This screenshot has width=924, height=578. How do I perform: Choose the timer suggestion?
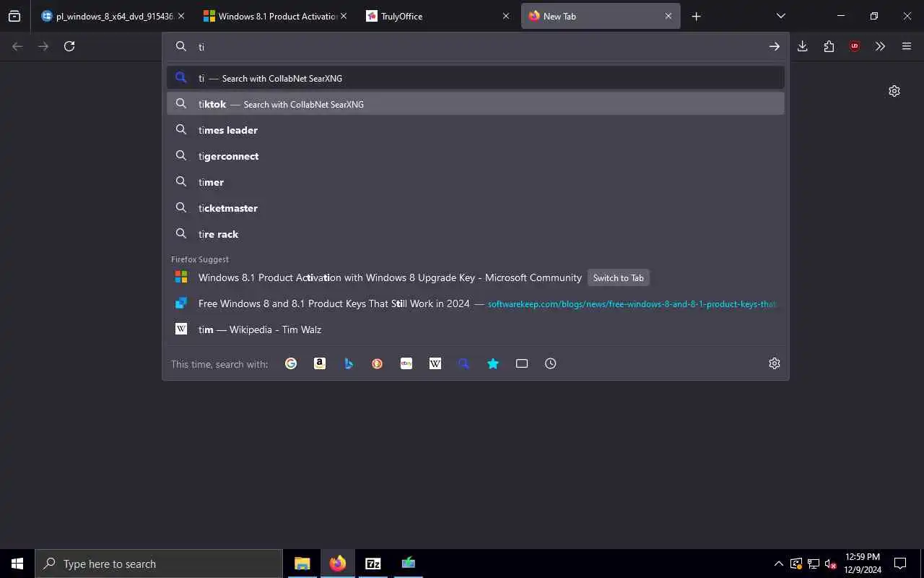click(x=476, y=182)
